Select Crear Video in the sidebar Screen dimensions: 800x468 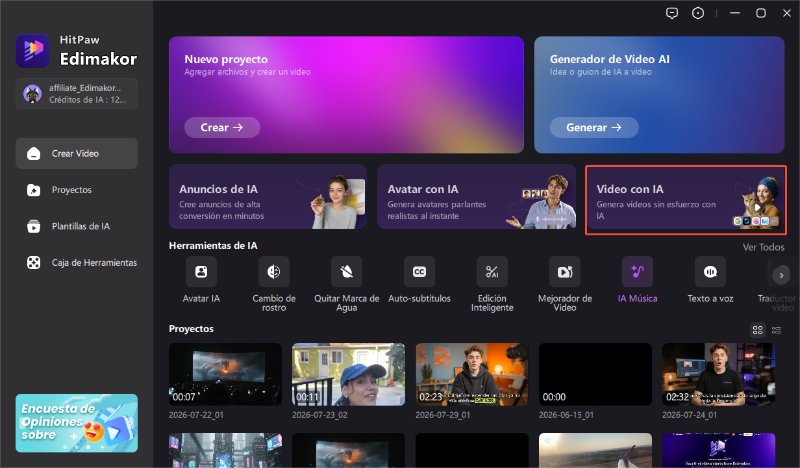pos(77,154)
